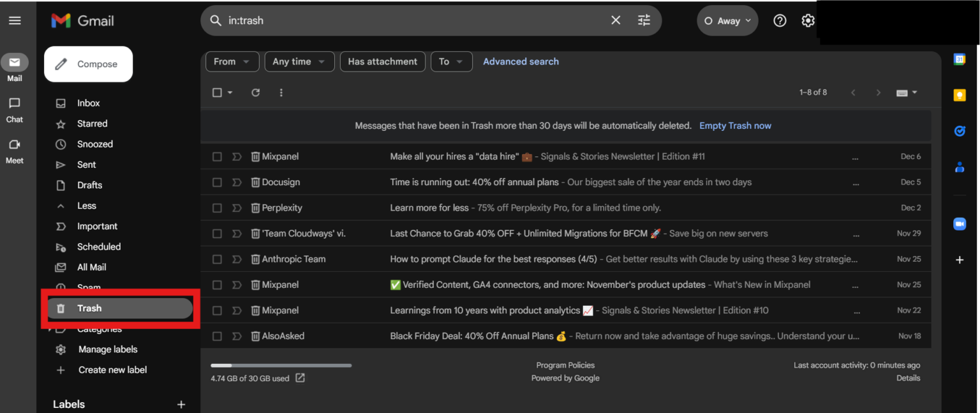The width and height of the screenshot is (980, 413).
Task: Refresh the Trash message list
Action: coord(255,92)
